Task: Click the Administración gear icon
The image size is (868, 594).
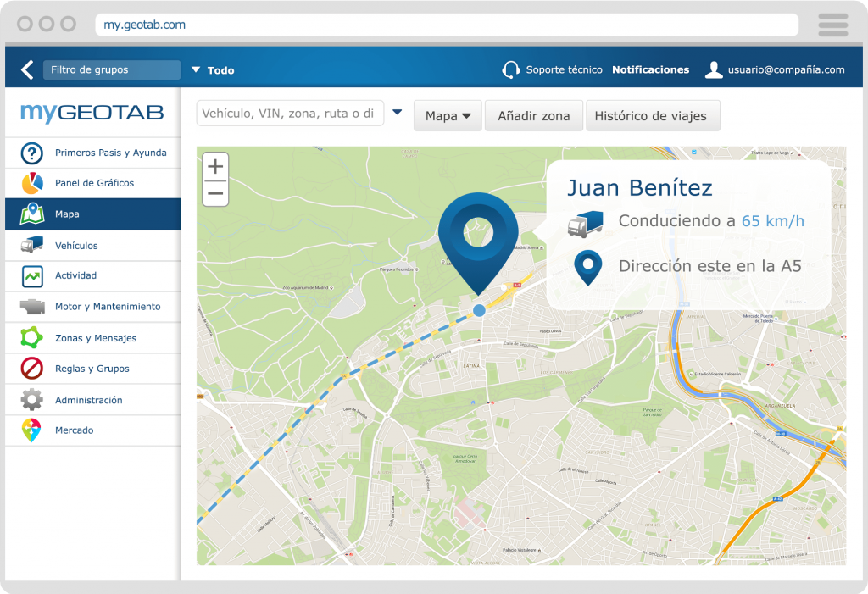Action: tap(31, 399)
